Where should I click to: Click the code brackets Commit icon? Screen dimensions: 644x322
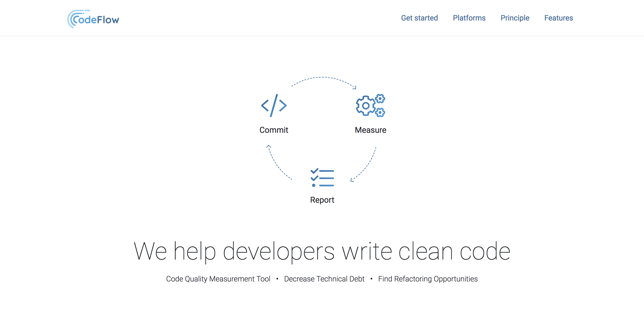(x=274, y=106)
